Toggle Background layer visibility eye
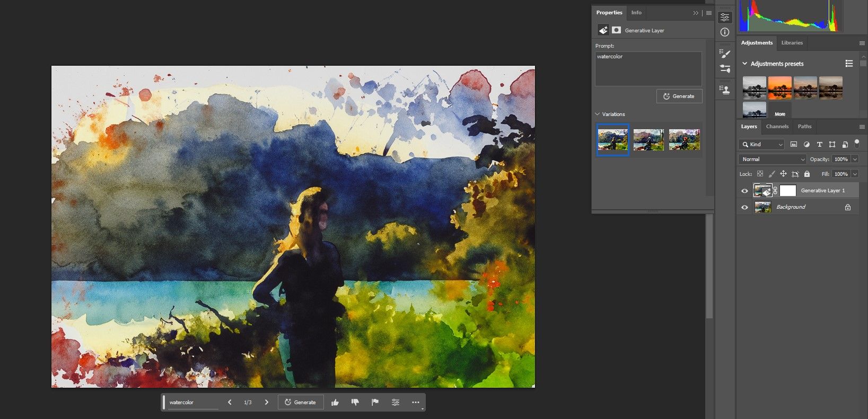Image resolution: width=868 pixels, height=419 pixels. click(744, 207)
